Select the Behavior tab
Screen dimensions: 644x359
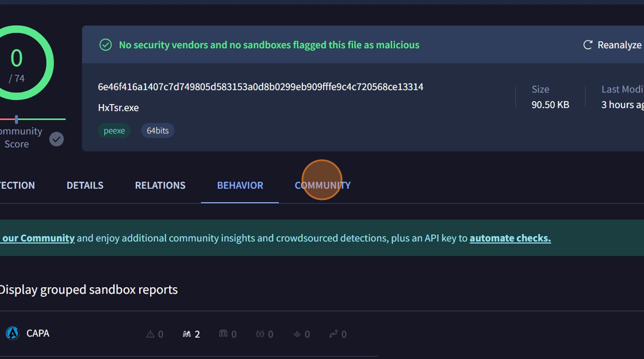tap(240, 185)
